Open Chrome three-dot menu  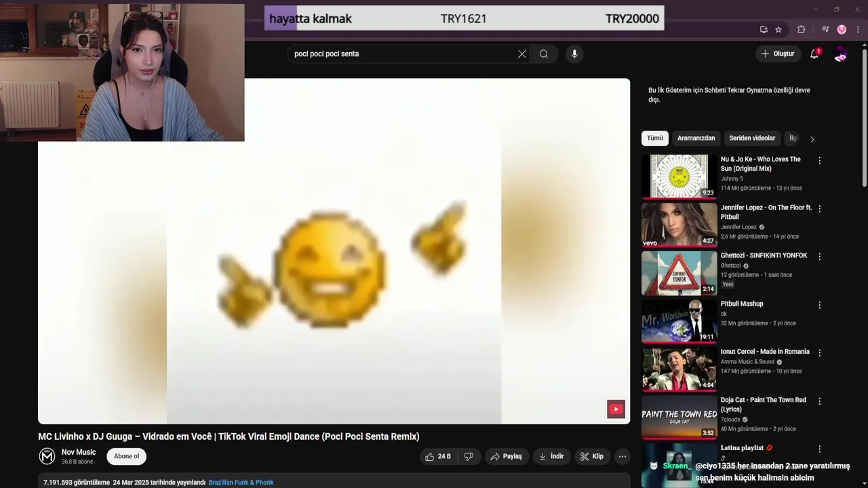[857, 29]
